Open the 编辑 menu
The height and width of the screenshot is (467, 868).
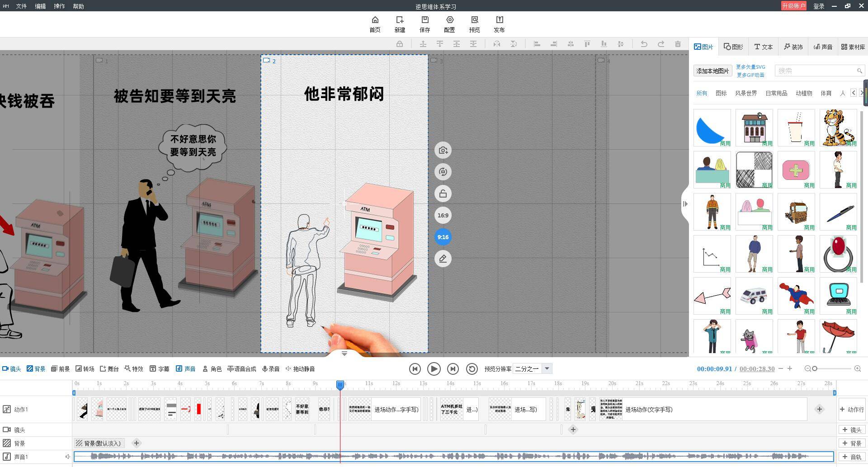pyautogui.click(x=40, y=6)
